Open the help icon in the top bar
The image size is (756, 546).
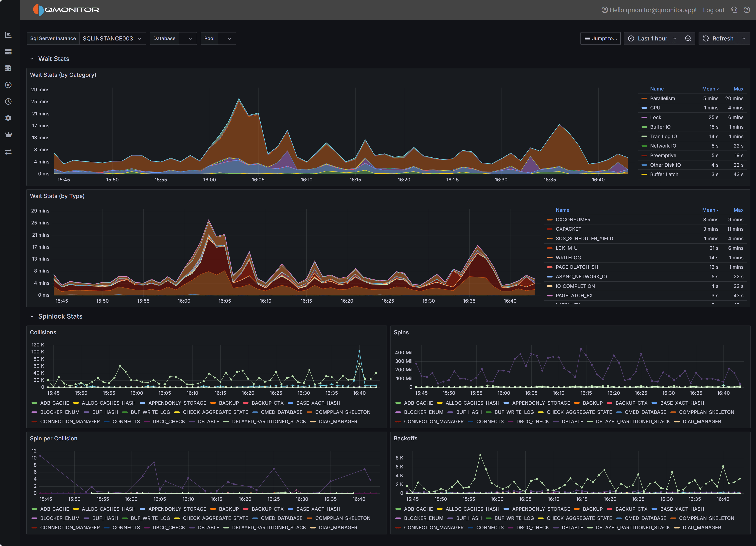pos(746,10)
